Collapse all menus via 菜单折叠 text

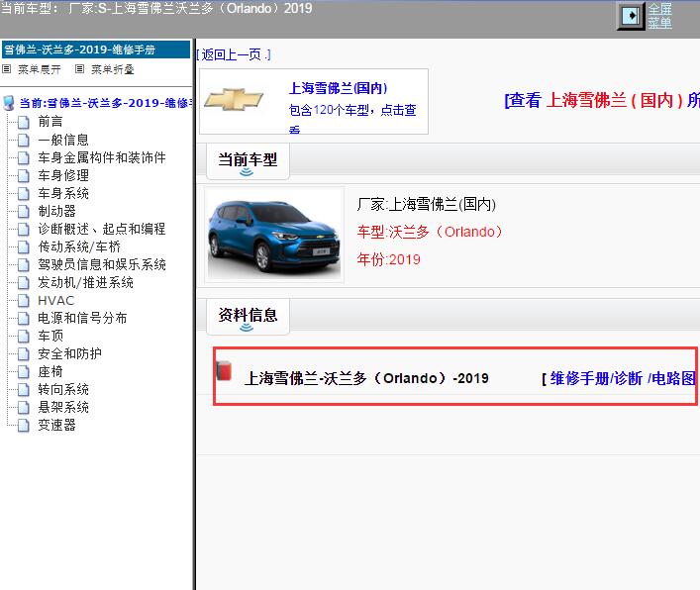coord(113,69)
